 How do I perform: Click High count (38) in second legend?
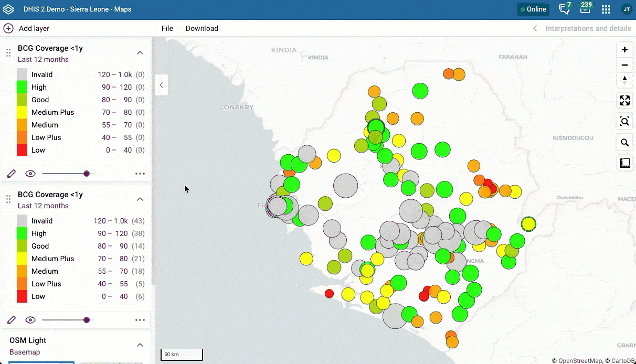pos(138,233)
